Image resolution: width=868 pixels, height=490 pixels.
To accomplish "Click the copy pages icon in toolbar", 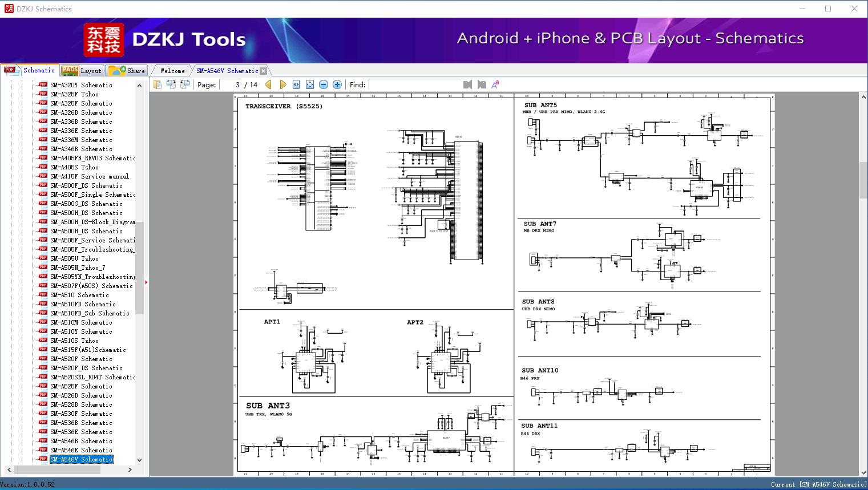I will coord(157,84).
